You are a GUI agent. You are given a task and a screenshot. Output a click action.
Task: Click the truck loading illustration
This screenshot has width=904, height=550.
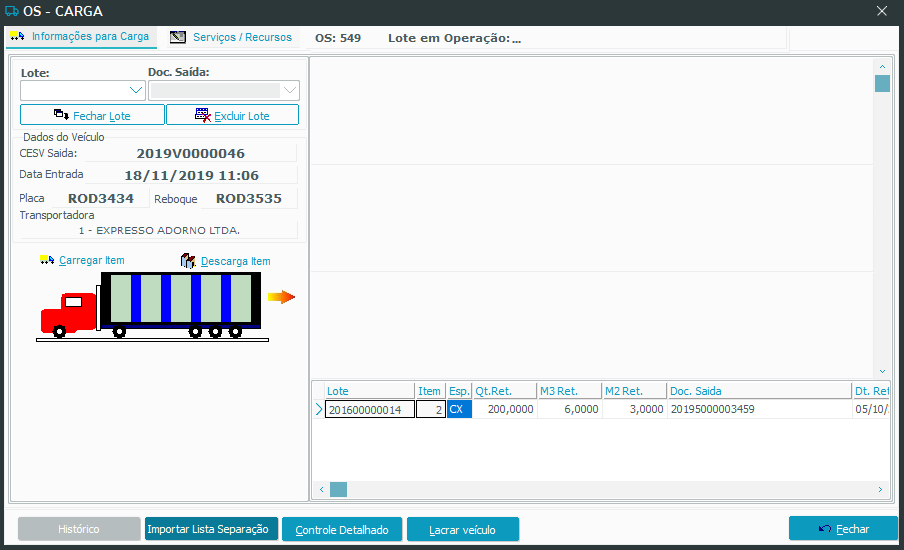tap(152, 307)
